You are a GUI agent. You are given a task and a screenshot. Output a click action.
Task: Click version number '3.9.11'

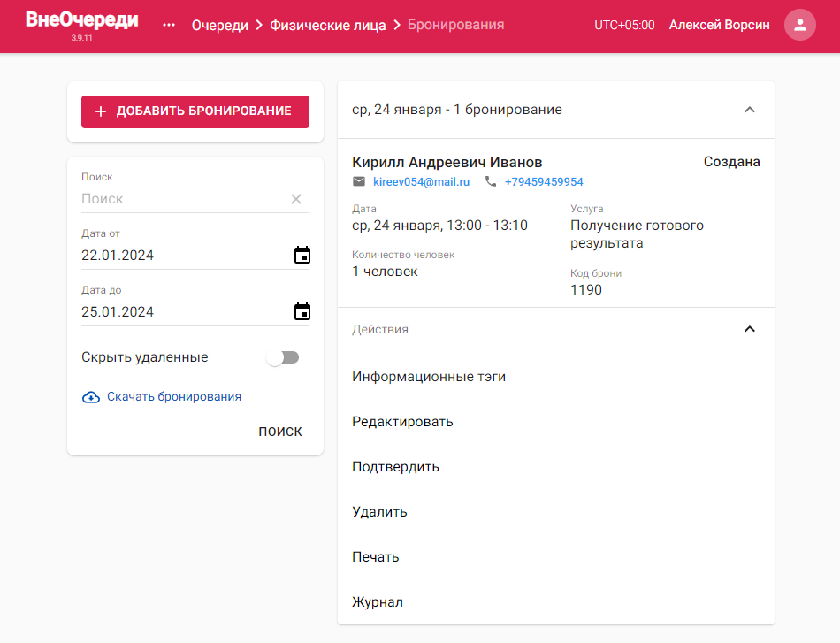click(x=82, y=38)
